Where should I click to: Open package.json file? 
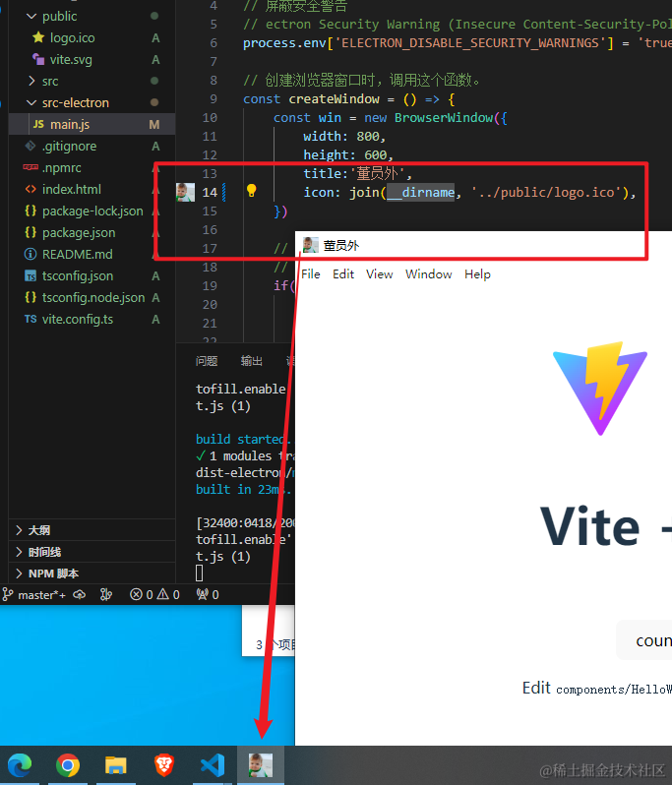[x=78, y=233]
